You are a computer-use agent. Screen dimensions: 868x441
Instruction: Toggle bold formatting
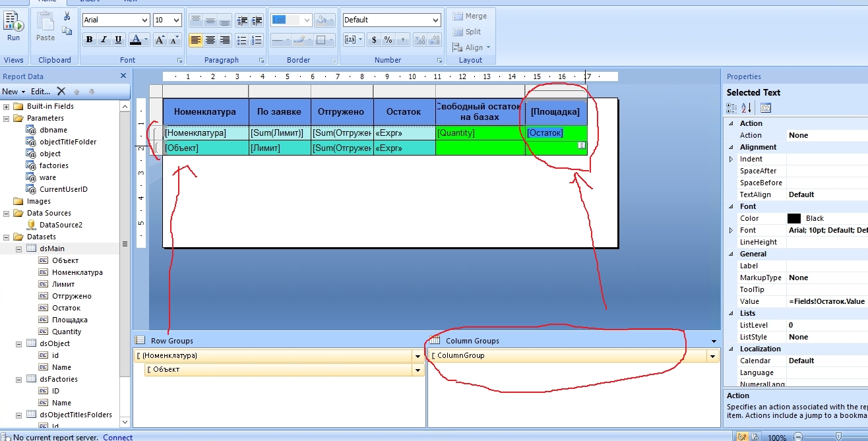89,40
